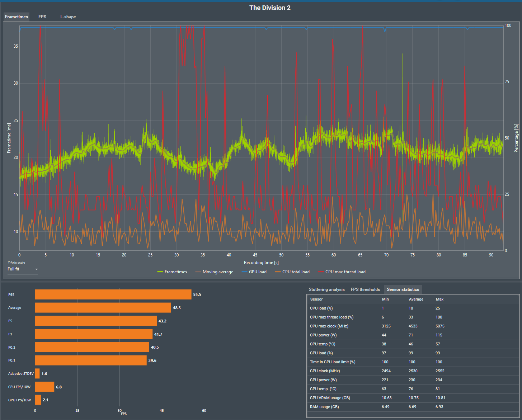Click the P0.2 orange bar
Viewport: 522px width, 420px height.
click(92, 347)
